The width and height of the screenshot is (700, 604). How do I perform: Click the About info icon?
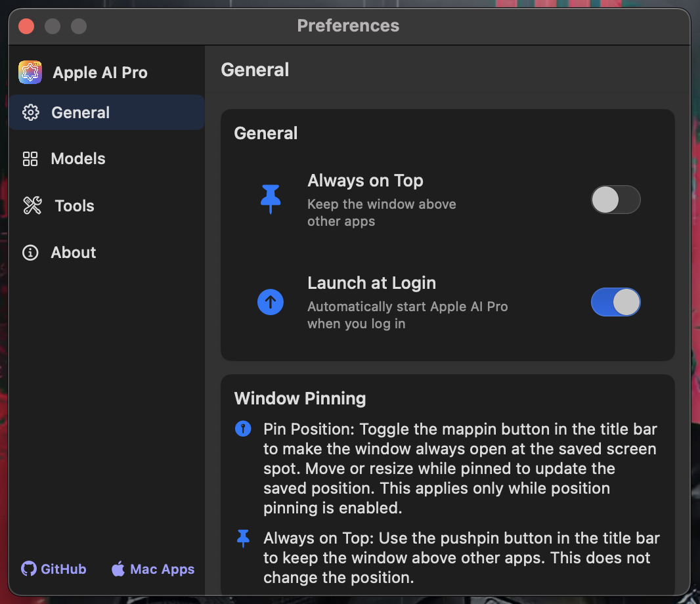pyautogui.click(x=30, y=253)
